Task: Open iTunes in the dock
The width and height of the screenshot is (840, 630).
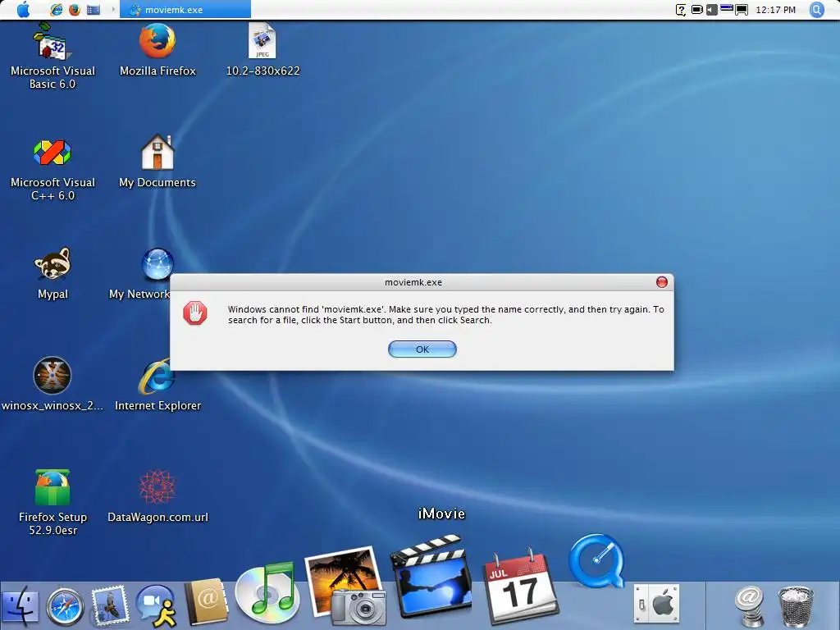Action: click(x=267, y=594)
